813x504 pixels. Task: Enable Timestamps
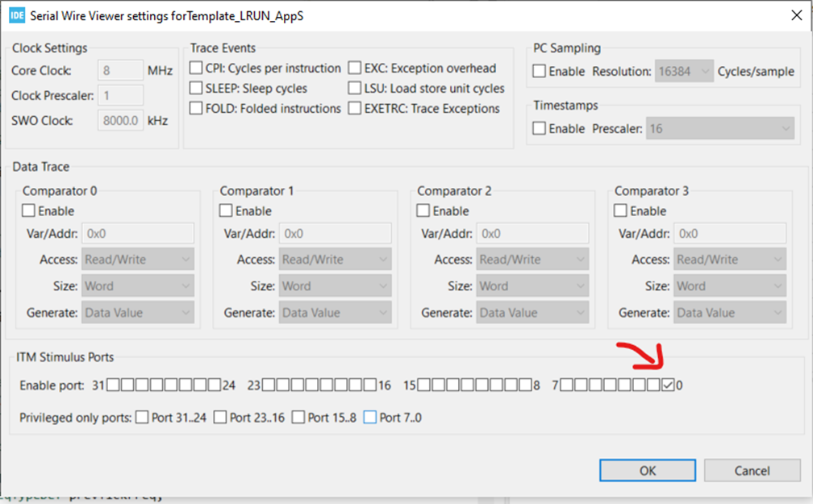[538, 127]
